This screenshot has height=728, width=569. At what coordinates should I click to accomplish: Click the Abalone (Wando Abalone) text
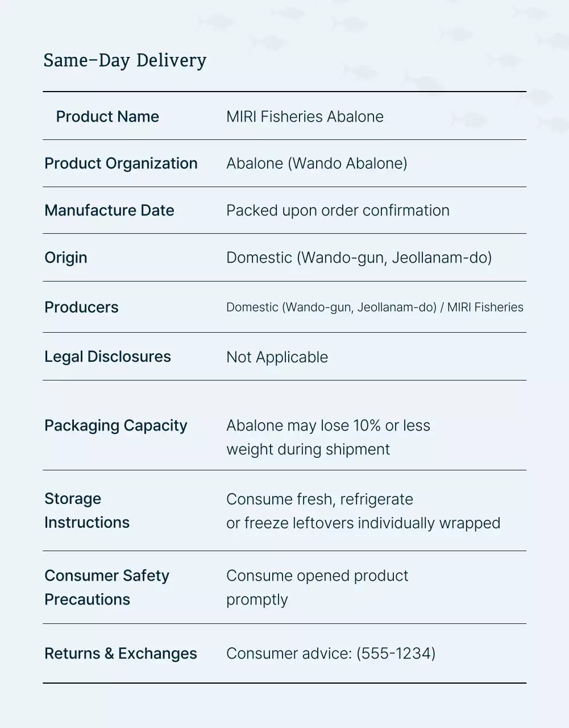click(x=317, y=163)
